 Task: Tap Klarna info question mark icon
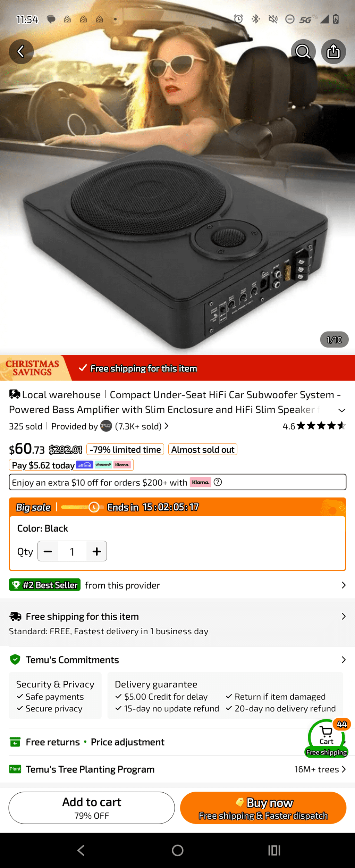pyautogui.click(x=218, y=482)
